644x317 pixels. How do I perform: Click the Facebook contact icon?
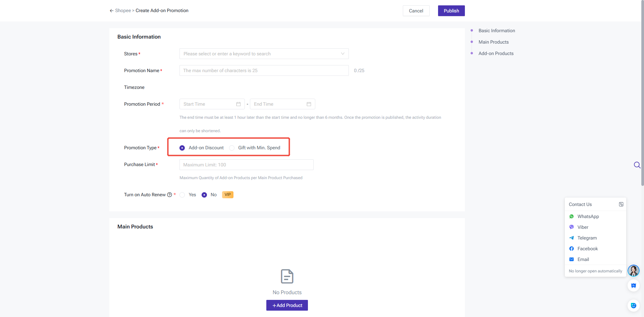(x=571, y=249)
